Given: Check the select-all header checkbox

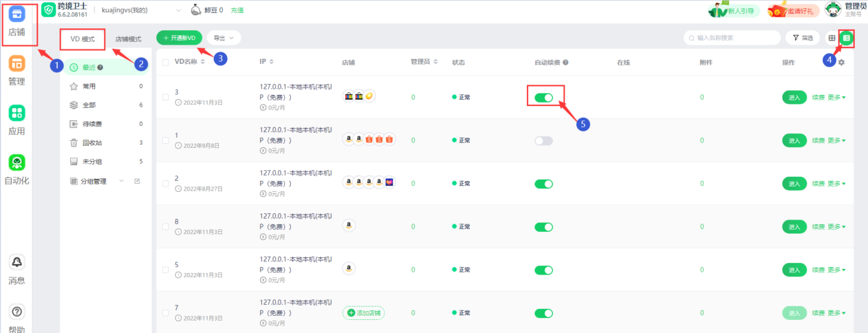Looking at the screenshot, I should click(165, 62).
